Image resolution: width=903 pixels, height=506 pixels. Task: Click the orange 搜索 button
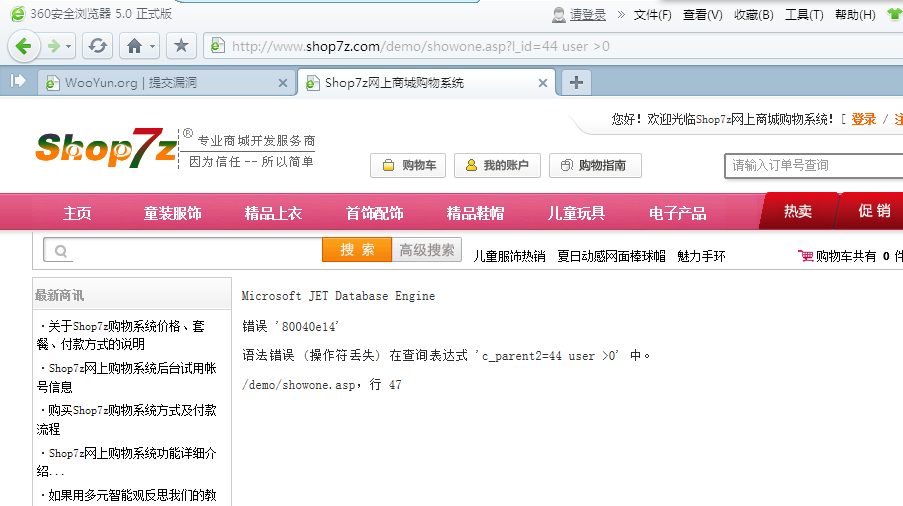[357, 250]
